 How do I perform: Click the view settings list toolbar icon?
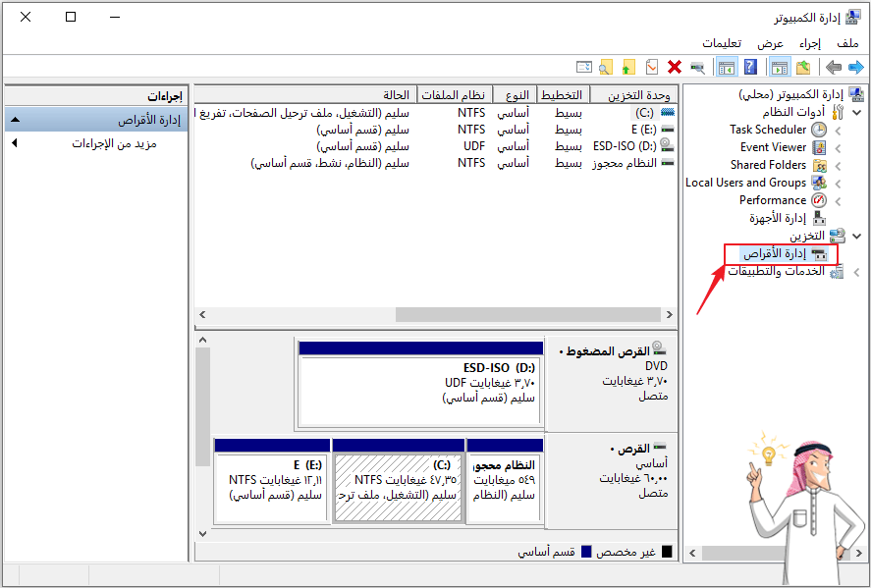click(x=584, y=67)
